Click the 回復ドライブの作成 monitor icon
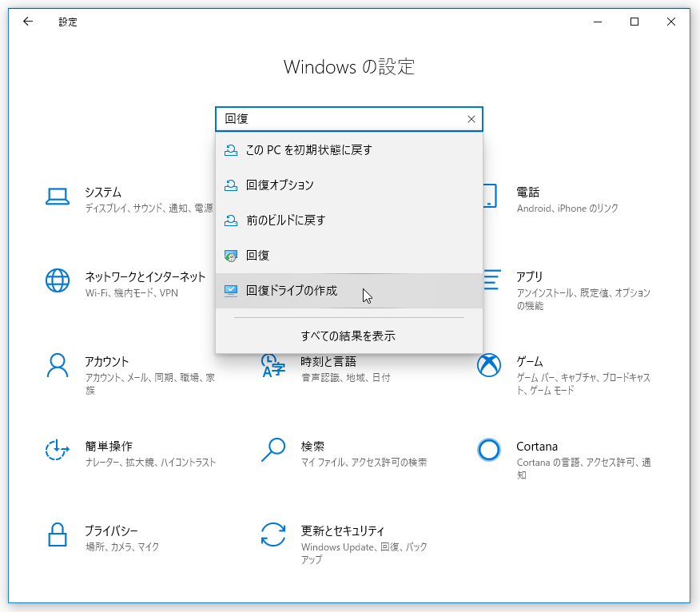 tap(231, 291)
